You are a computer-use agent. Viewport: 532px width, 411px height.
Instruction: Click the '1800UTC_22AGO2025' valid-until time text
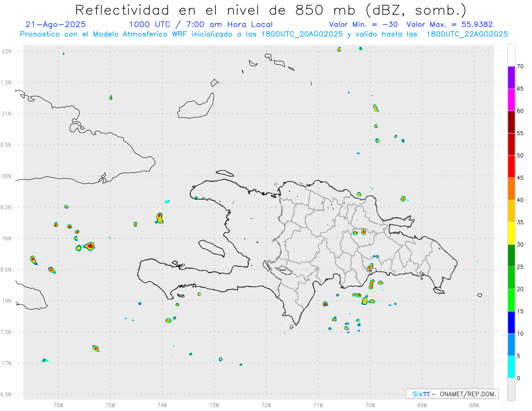coord(467,34)
